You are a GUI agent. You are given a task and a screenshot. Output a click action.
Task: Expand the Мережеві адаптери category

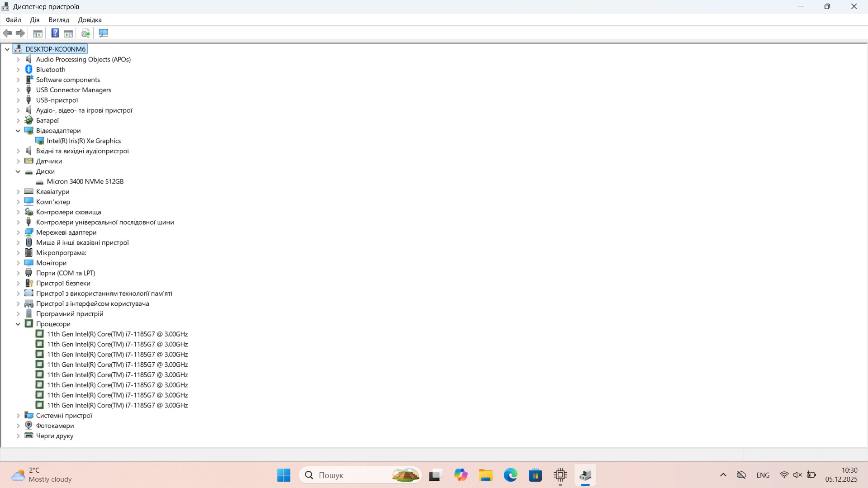[x=18, y=232]
